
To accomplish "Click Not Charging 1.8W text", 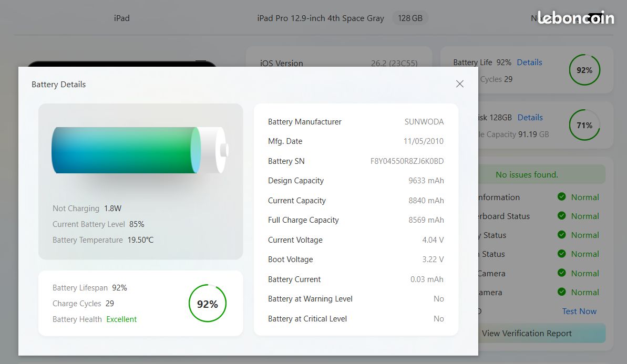I will tap(87, 208).
